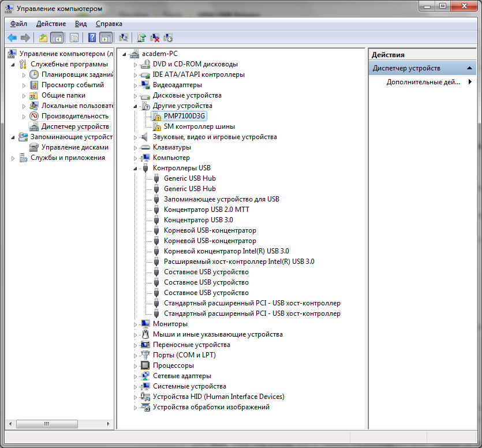Expand Звуковые, видео и игровые устройства
This screenshot has width=482, height=448.
click(135, 137)
